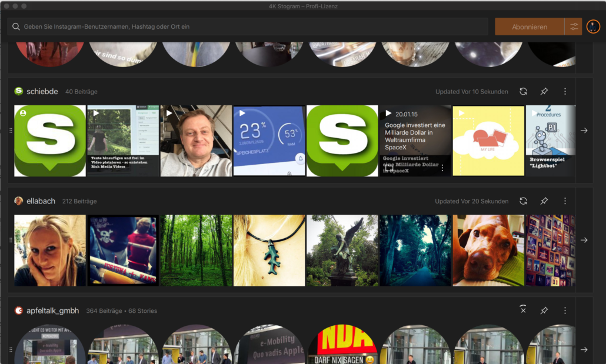Refresh the schiebde subscription
The image size is (606, 364).
click(523, 92)
